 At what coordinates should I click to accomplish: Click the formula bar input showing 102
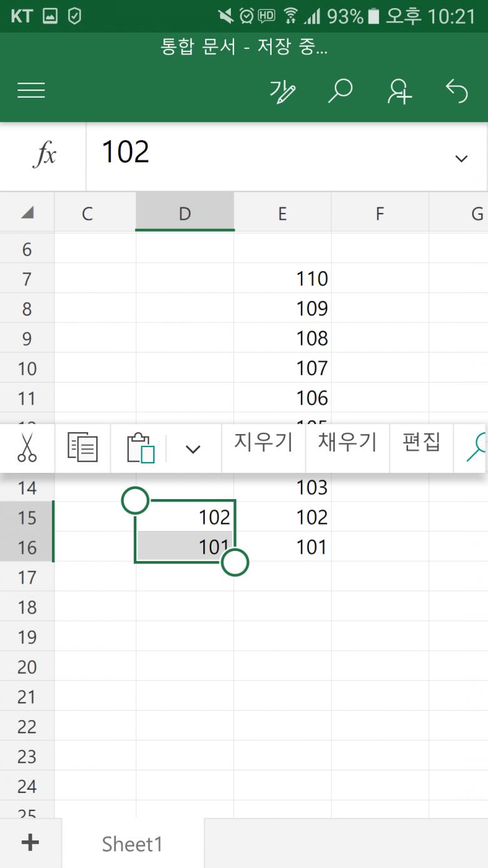click(269, 153)
